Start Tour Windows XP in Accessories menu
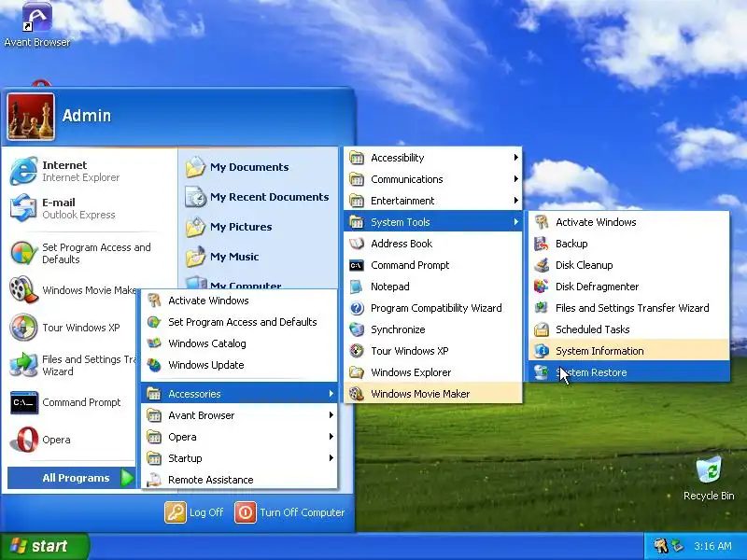The width and height of the screenshot is (747, 560). coord(433,351)
